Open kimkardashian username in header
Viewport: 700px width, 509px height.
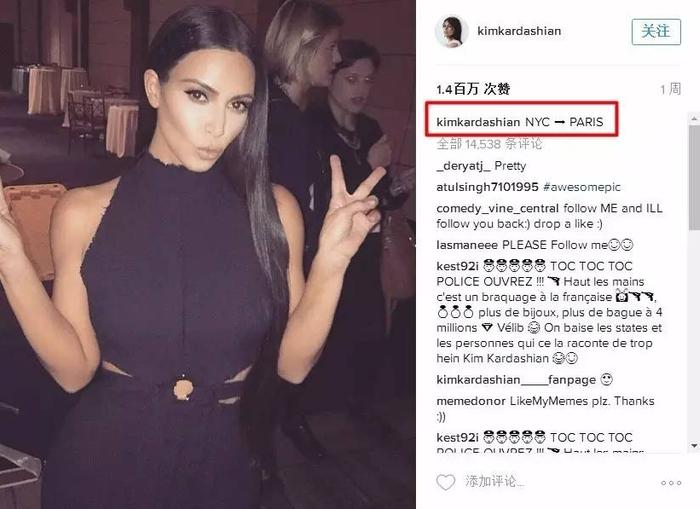coord(519,31)
